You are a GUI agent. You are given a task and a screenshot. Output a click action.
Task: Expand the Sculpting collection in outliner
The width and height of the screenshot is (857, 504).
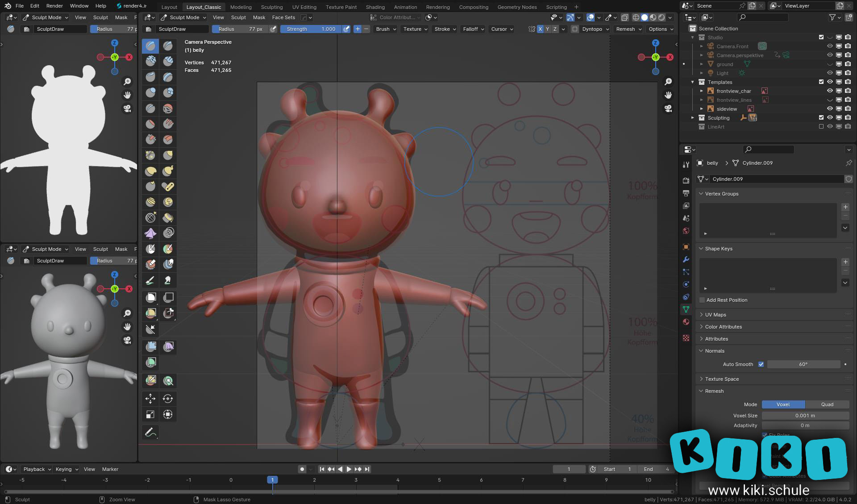693,118
